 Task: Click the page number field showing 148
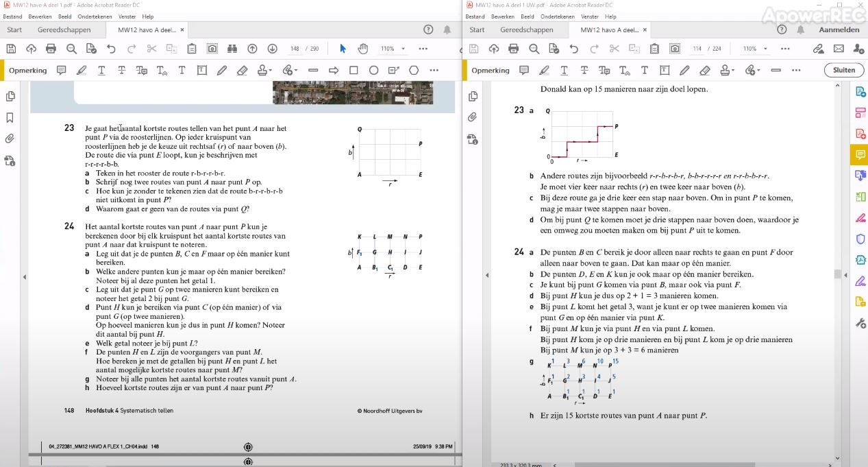point(295,49)
